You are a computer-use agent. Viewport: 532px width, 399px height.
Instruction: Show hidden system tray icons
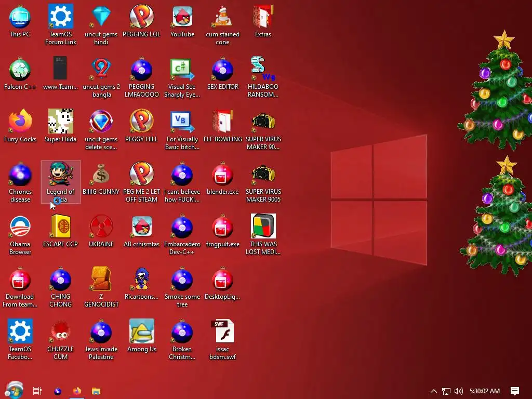pos(434,391)
